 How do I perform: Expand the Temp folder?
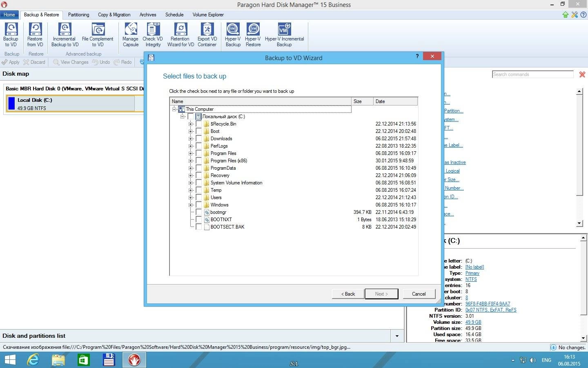pyautogui.click(x=191, y=190)
